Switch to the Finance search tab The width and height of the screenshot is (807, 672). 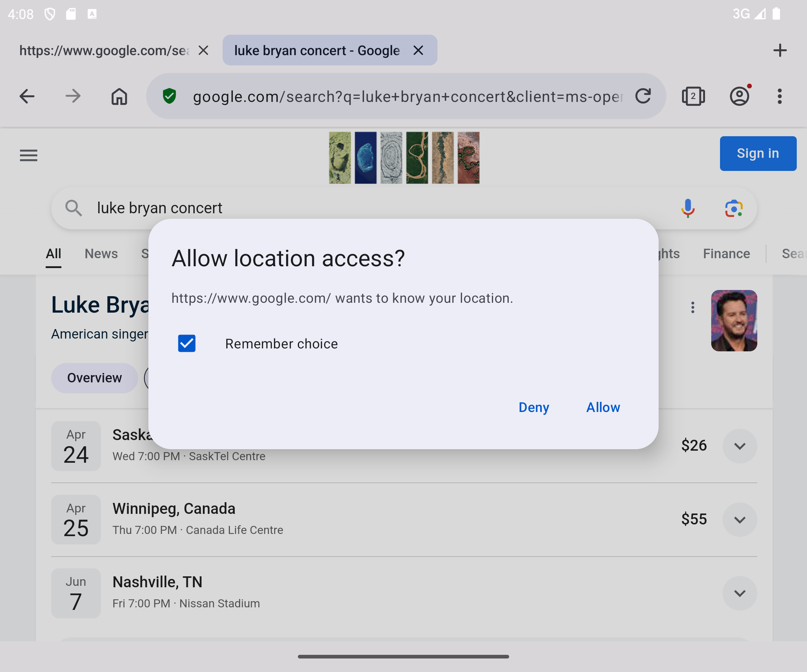click(x=726, y=254)
